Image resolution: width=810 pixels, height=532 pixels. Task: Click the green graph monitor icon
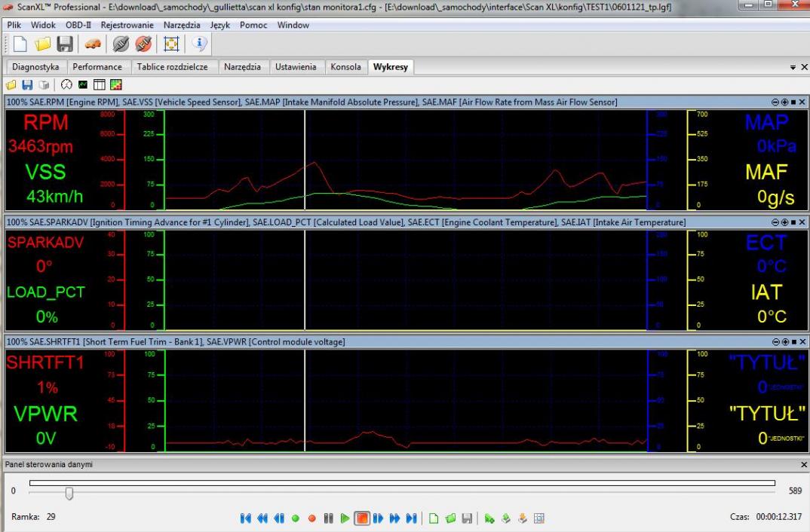pyautogui.click(x=81, y=84)
